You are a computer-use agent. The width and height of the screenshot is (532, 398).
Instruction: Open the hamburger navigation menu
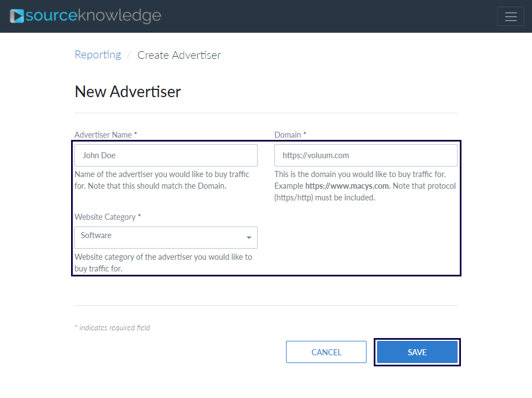[x=510, y=16]
